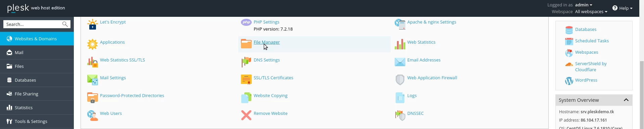
Task: Open the Web Application Firewall link
Action: click(432, 78)
